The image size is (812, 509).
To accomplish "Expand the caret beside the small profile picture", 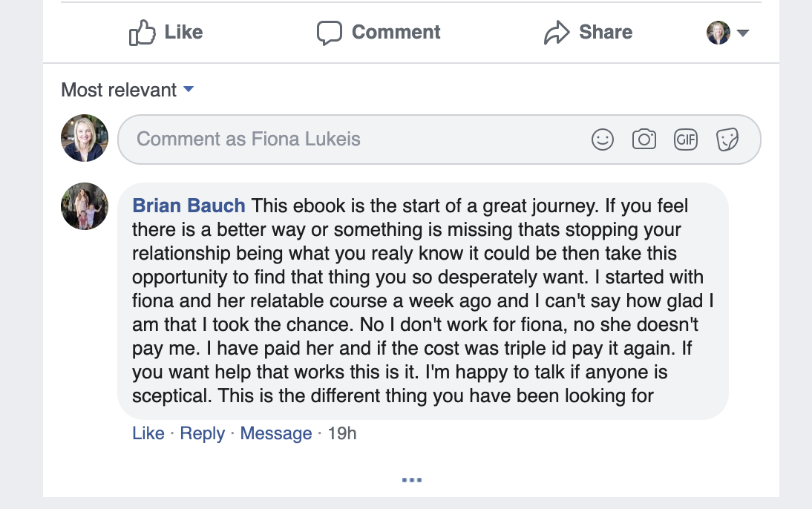I will 742,33.
